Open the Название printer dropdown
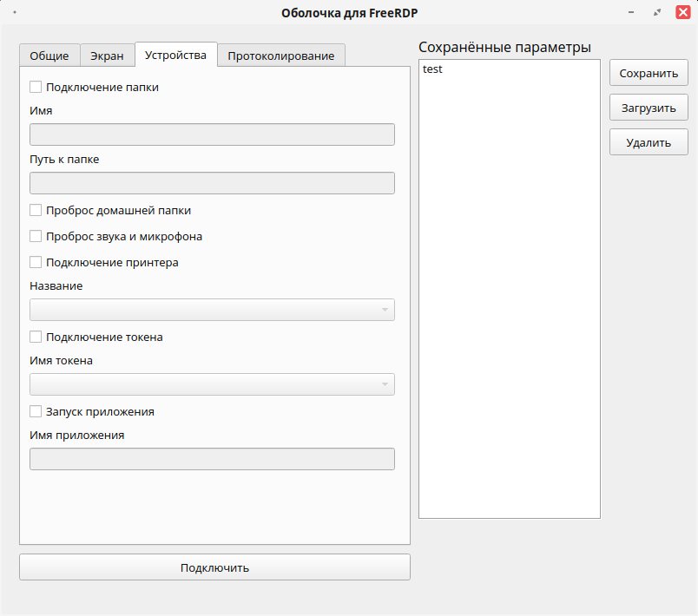 pyautogui.click(x=212, y=310)
